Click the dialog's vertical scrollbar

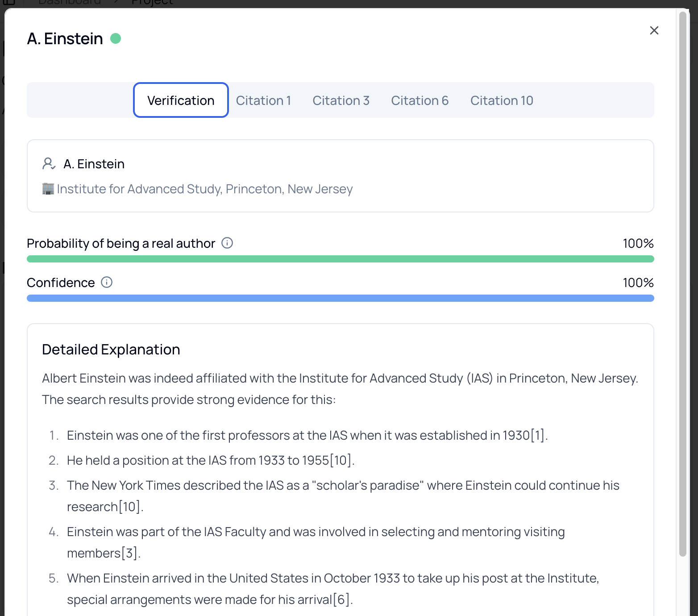682,286
